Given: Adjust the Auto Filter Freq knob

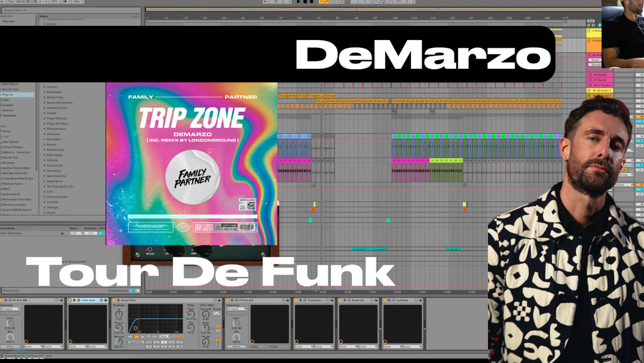Looking at the screenshot, I should 191,314.
